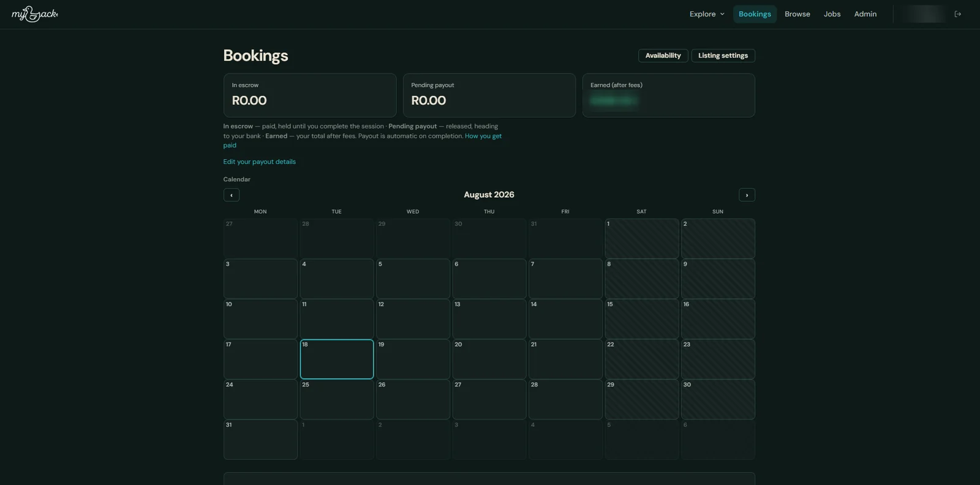Open the Admin nav item
Image resolution: width=980 pixels, height=485 pixels.
[865, 14]
